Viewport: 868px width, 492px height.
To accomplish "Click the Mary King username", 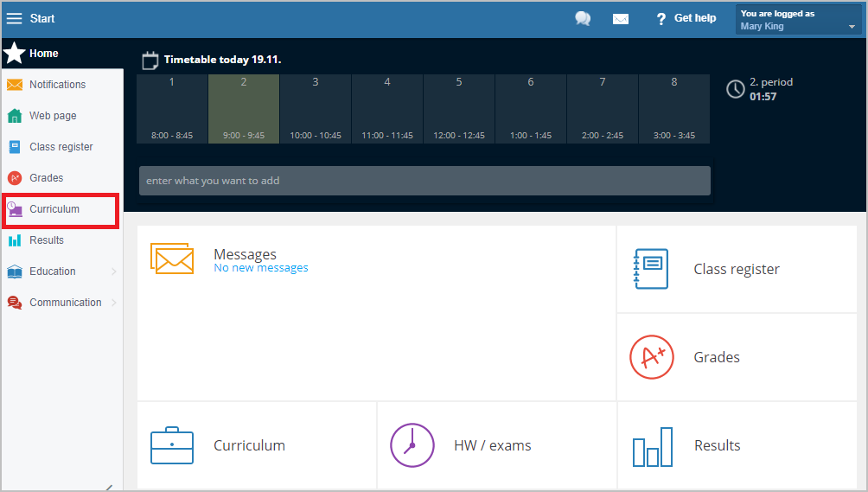I will pyautogui.click(x=762, y=26).
